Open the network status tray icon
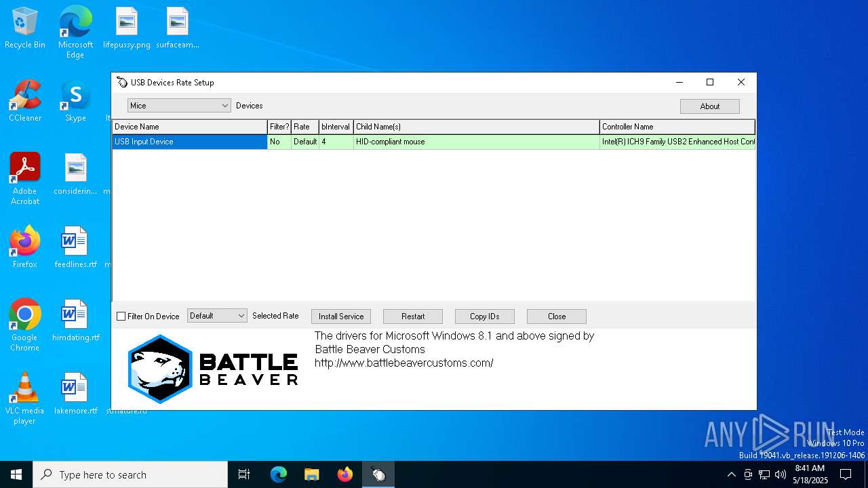This screenshot has width=868, height=488. [764, 474]
